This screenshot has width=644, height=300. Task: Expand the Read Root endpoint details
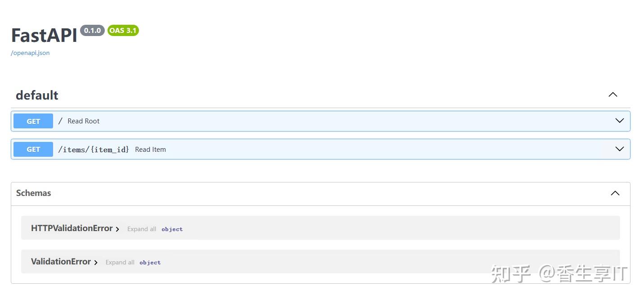619,121
